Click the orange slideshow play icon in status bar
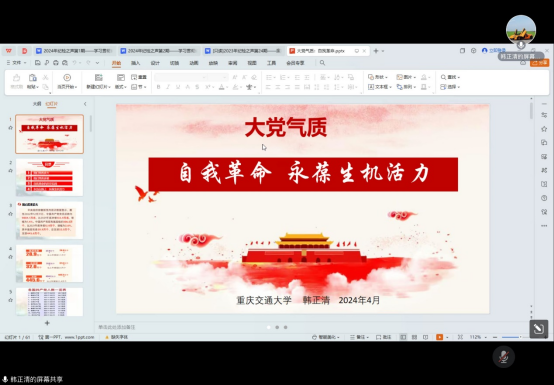554x385 pixels. [x=439, y=337]
